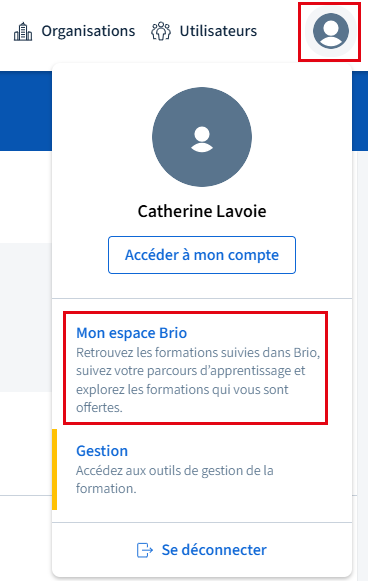This screenshot has width=368, height=581.
Task: Click the Retrouvez les formations description text
Action: 198,380
